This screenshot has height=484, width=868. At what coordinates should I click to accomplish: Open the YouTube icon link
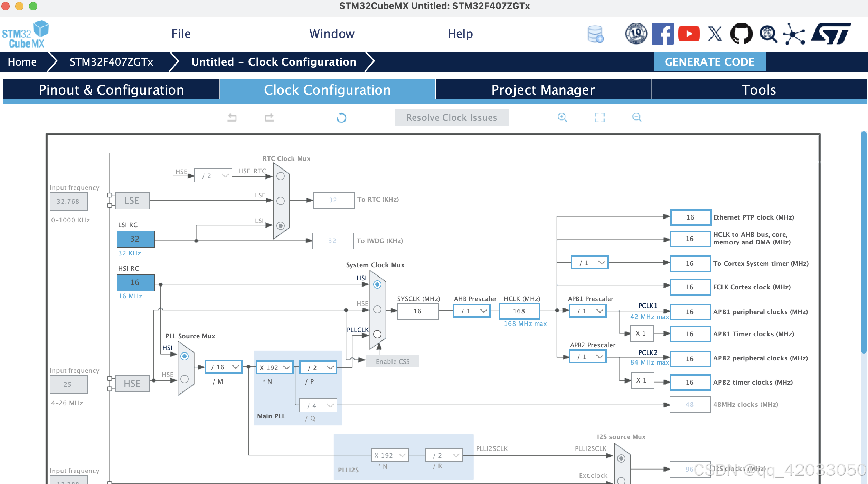coord(689,34)
